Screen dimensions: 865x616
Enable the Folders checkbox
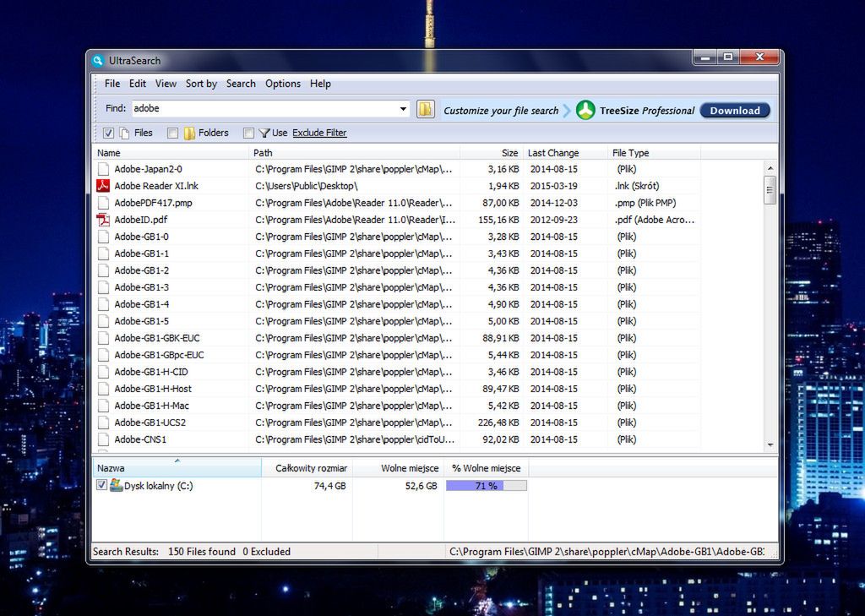pyautogui.click(x=172, y=133)
